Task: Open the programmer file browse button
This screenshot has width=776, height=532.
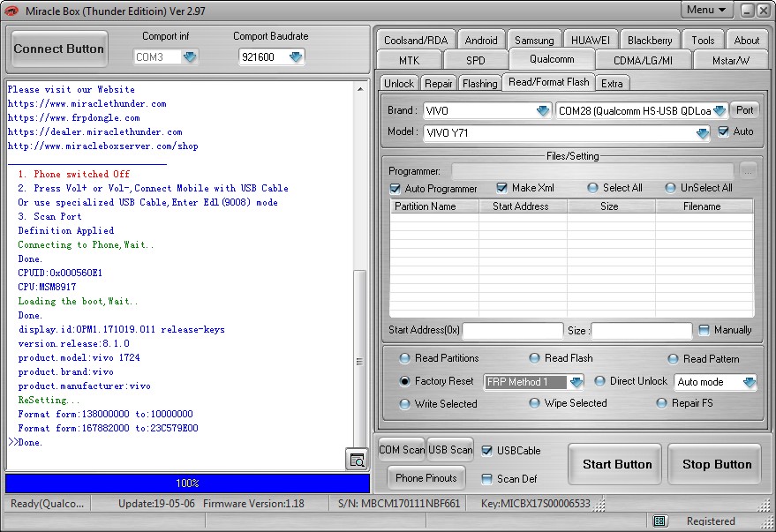Action: tap(749, 171)
